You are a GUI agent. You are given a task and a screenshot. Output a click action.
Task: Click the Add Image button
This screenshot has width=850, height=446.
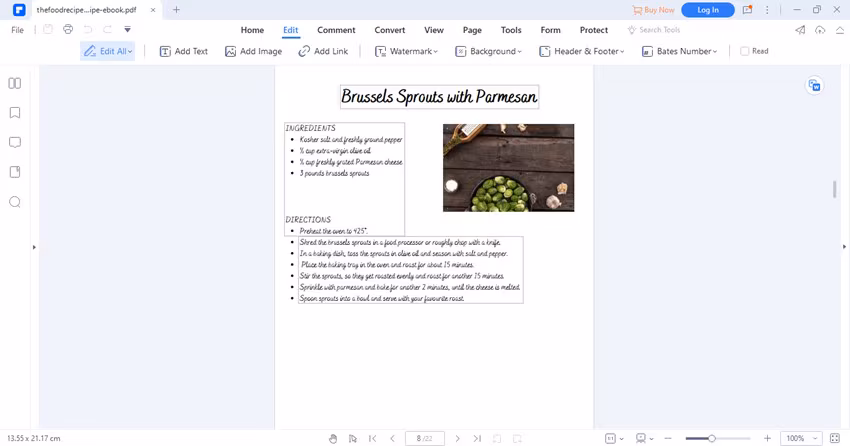pyautogui.click(x=254, y=51)
